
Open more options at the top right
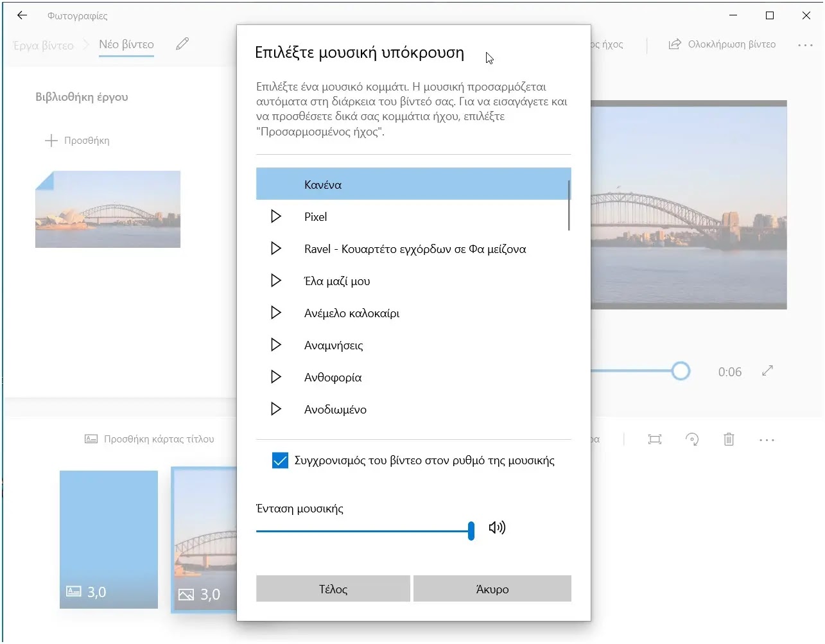805,45
